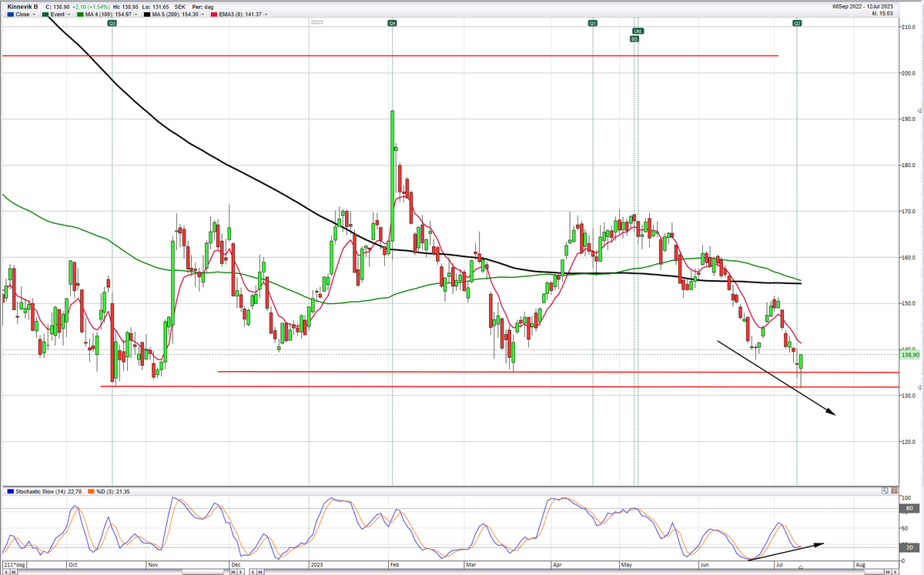This screenshot has width=924, height=575.
Task: Click the BS event marker
Action: tap(634, 38)
